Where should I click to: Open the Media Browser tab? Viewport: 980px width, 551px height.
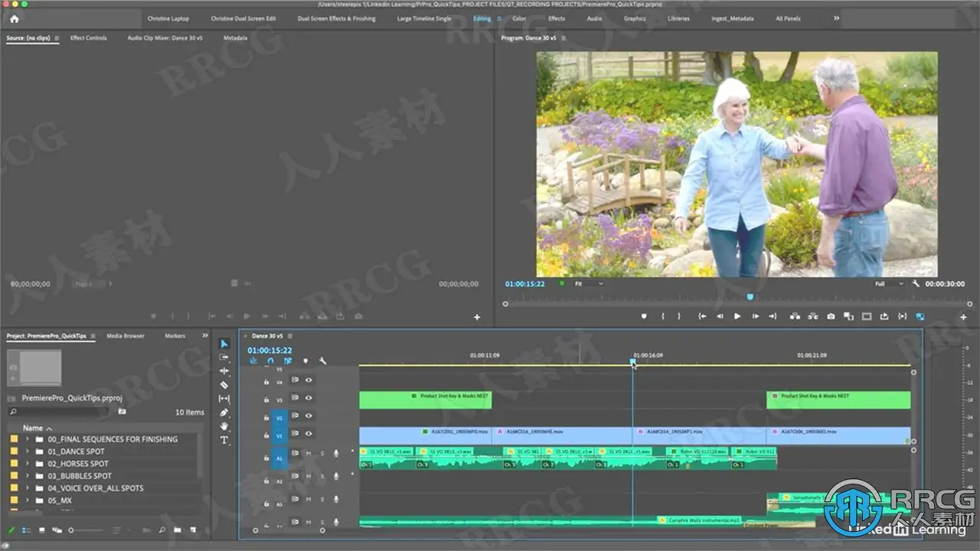tap(125, 336)
